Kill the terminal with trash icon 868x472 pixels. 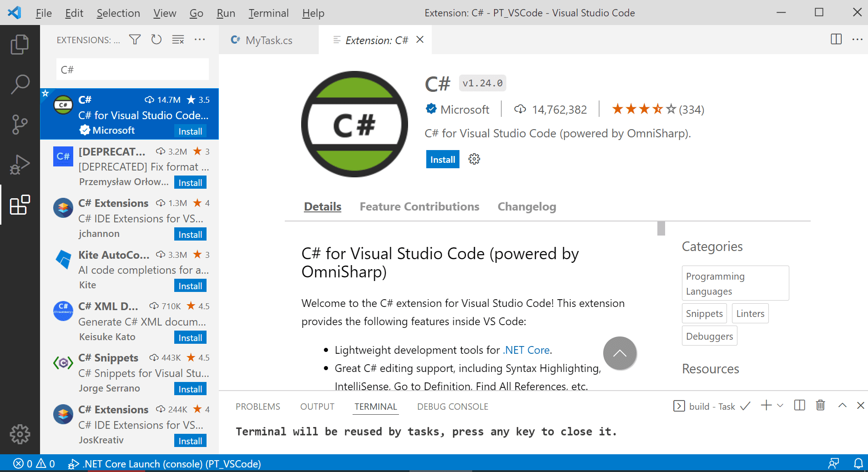[820, 405]
